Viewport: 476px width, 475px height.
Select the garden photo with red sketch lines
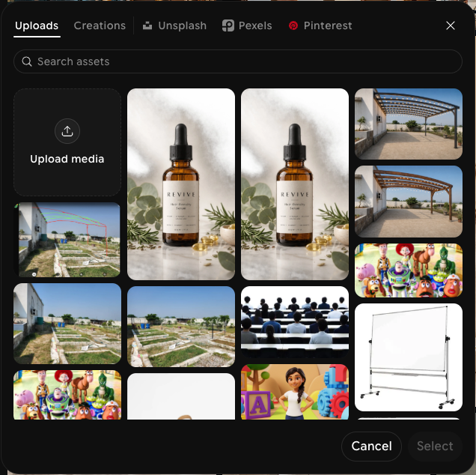(x=67, y=240)
